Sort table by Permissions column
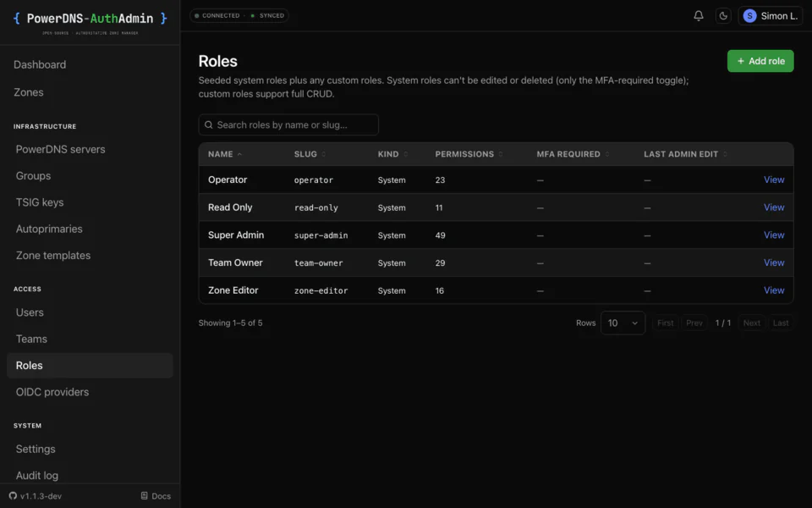 click(x=469, y=154)
